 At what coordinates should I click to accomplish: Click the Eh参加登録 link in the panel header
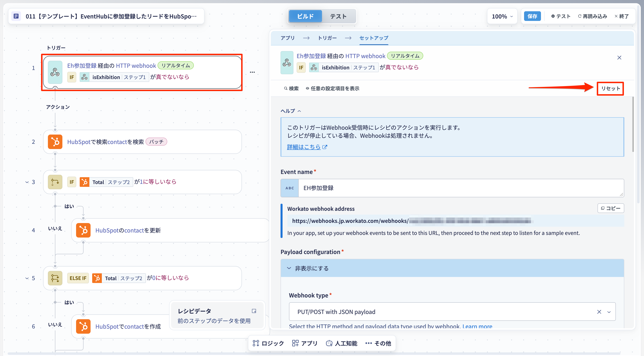click(311, 56)
